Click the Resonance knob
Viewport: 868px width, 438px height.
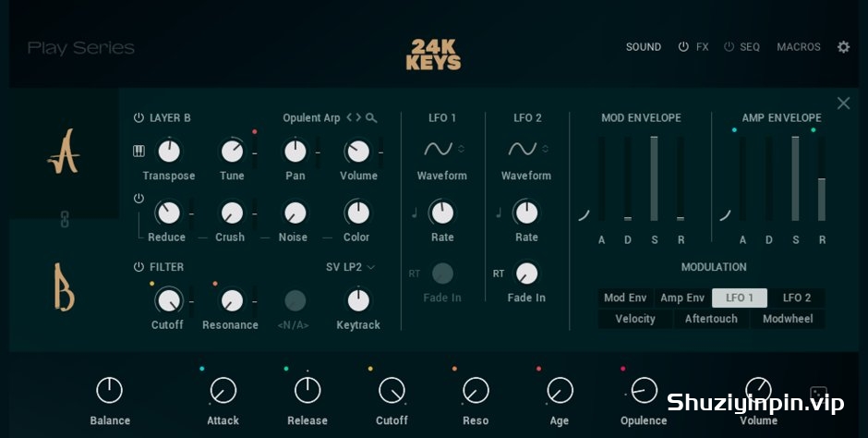232,300
